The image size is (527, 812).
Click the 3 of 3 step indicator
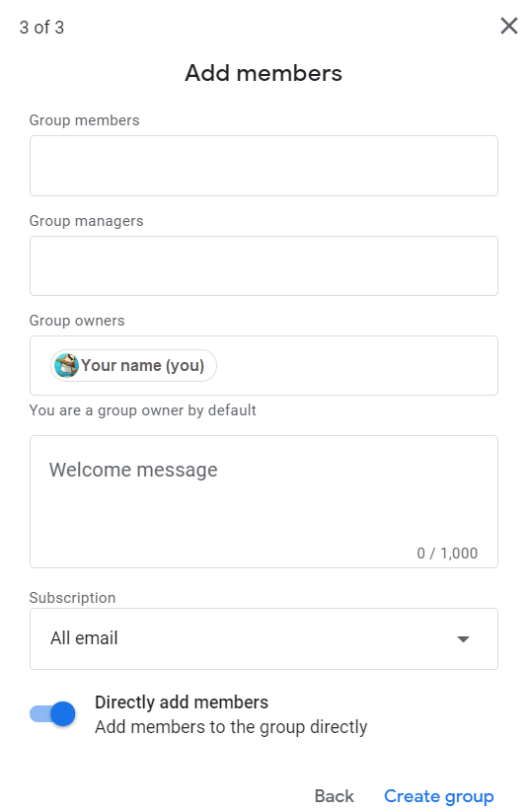click(41, 27)
